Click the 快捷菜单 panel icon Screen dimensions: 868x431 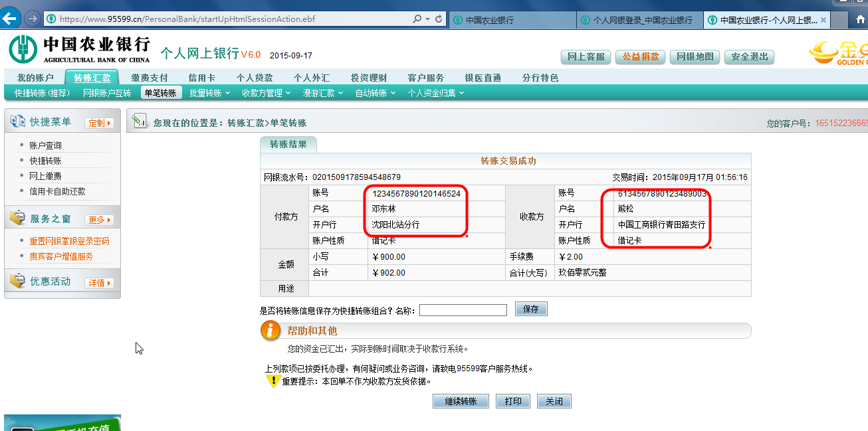click(17, 122)
